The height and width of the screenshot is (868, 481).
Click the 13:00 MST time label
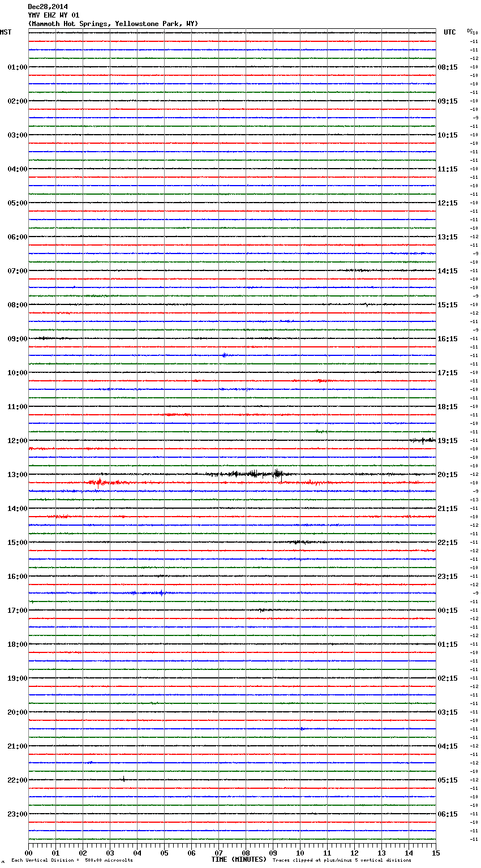click(x=18, y=475)
